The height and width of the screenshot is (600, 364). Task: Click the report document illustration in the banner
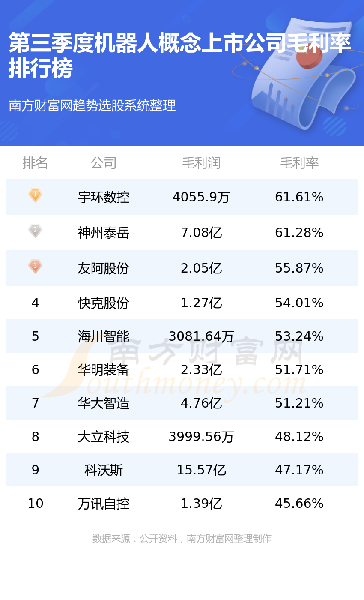click(x=300, y=73)
